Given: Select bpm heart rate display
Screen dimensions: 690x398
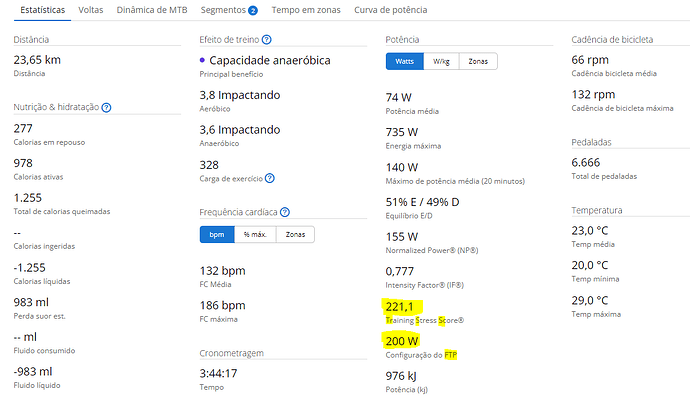Looking at the screenshot, I should click(217, 235).
